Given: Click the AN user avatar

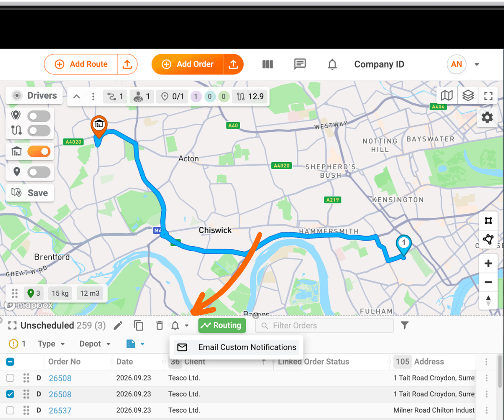Looking at the screenshot, I should point(457,64).
